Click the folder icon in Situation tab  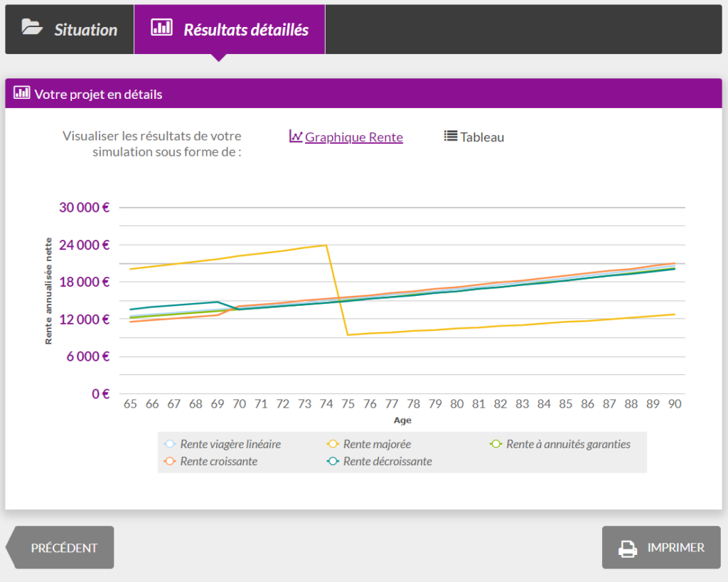coord(32,28)
